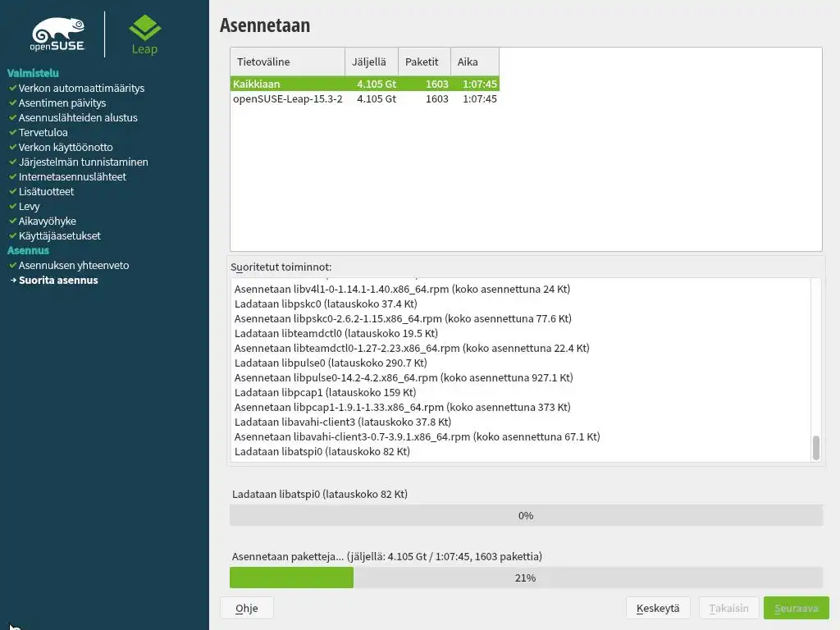The width and height of the screenshot is (840, 630).
Task: Select Suorita asennus step
Action: [x=58, y=281]
